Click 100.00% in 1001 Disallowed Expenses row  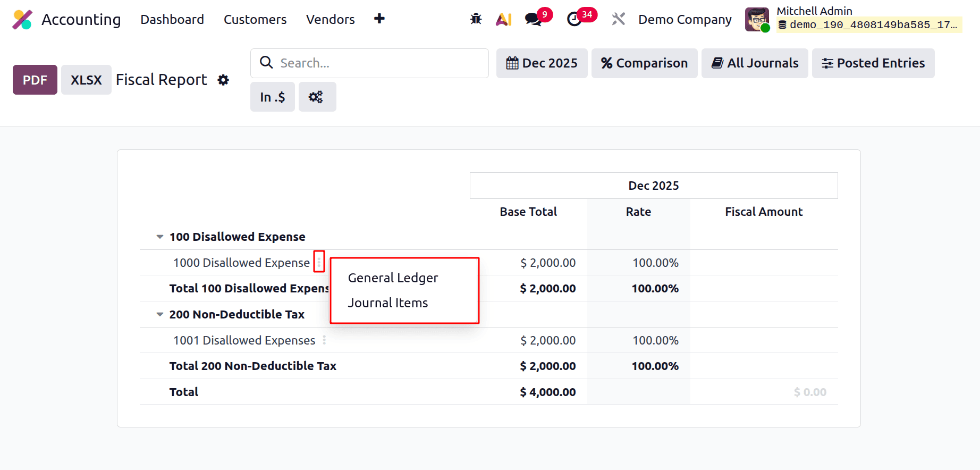(655, 340)
